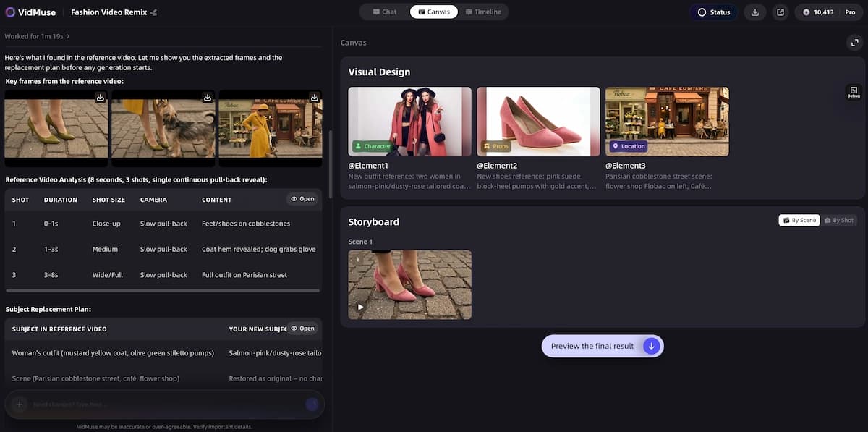Select the @Element3 label

coord(626,166)
